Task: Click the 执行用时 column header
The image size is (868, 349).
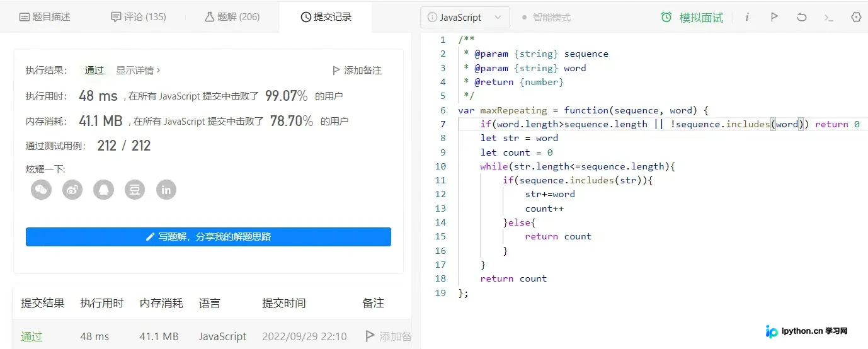Action: pyautogui.click(x=102, y=303)
